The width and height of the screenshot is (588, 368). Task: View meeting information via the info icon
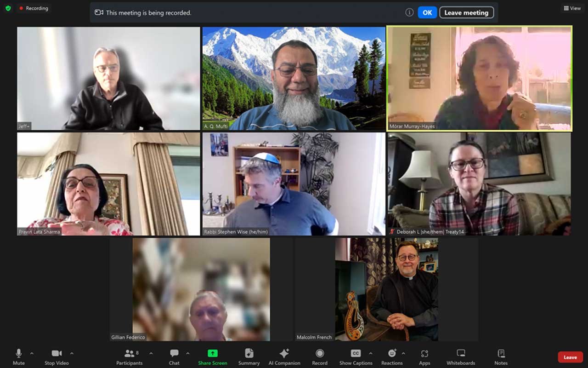pyautogui.click(x=409, y=12)
